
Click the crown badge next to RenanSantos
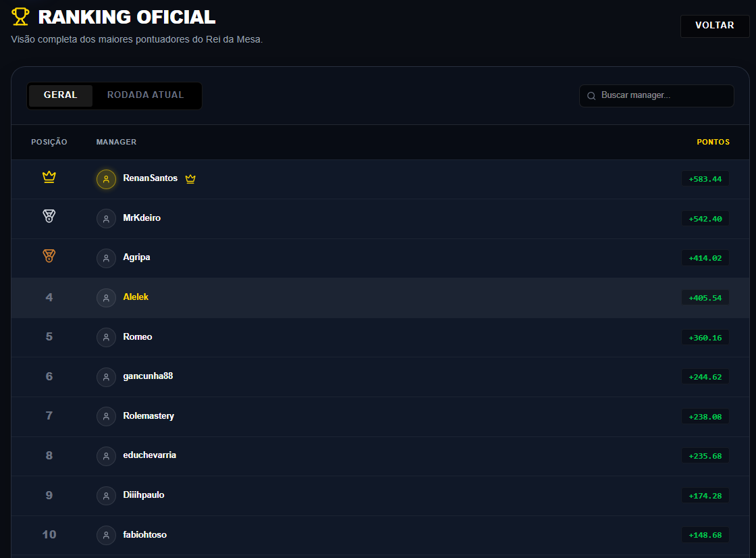[x=190, y=178]
